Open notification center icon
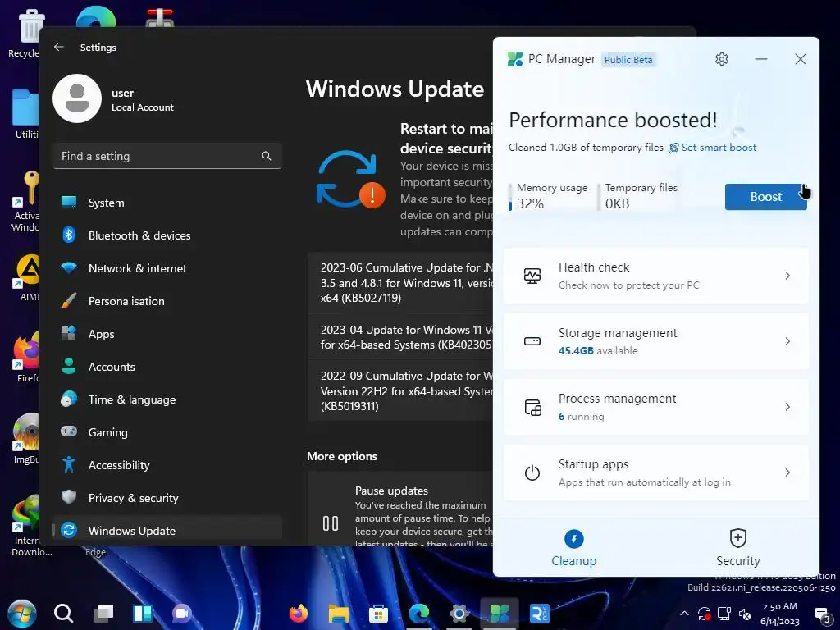This screenshot has width=840, height=630. tap(822, 615)
